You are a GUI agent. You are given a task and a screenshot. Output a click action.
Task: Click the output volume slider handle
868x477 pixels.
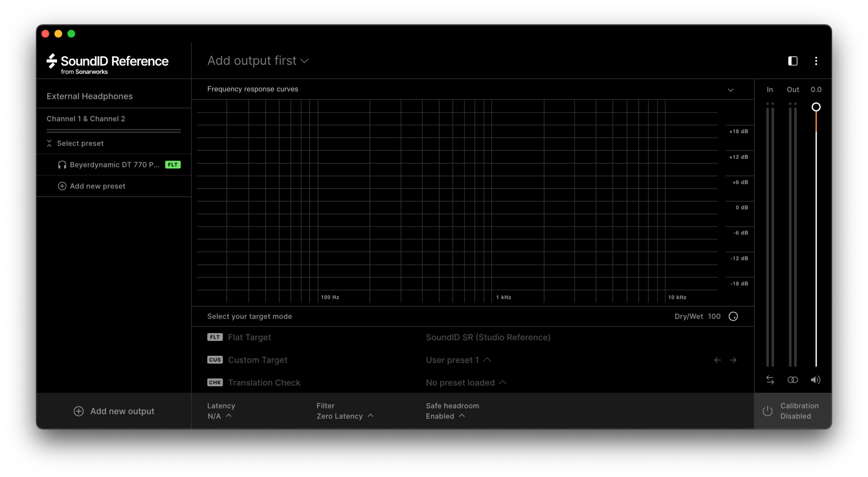point(816,107)
